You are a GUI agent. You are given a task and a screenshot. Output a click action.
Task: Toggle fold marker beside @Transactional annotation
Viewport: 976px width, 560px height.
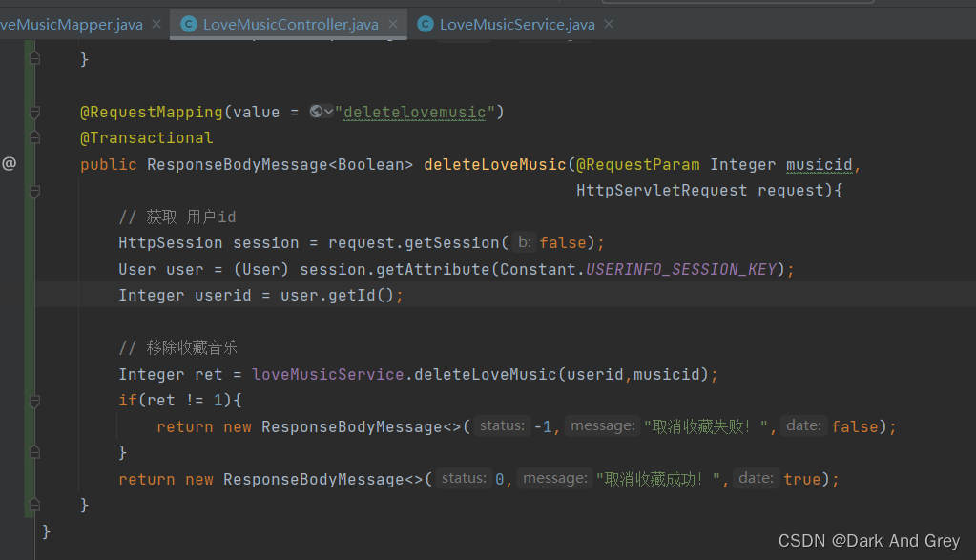point(35,137)
